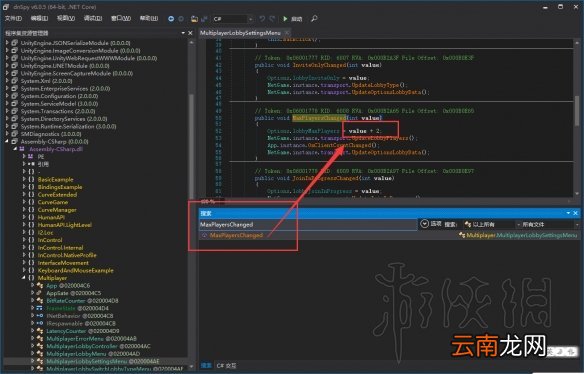Image resolution: width=584 pixels, height=374 pixels.
Task: Select System.ServiceModel assembly
Action: coord(59,104)
